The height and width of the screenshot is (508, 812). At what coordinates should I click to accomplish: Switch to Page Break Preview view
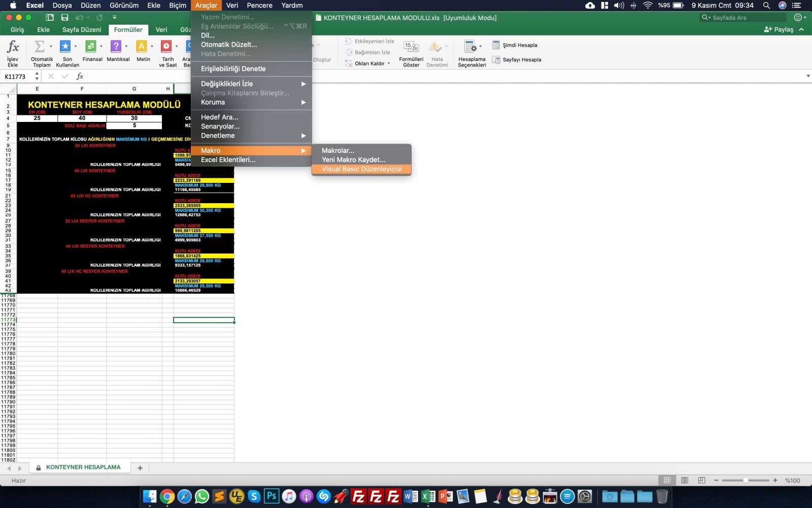click(x=701, y=480)
